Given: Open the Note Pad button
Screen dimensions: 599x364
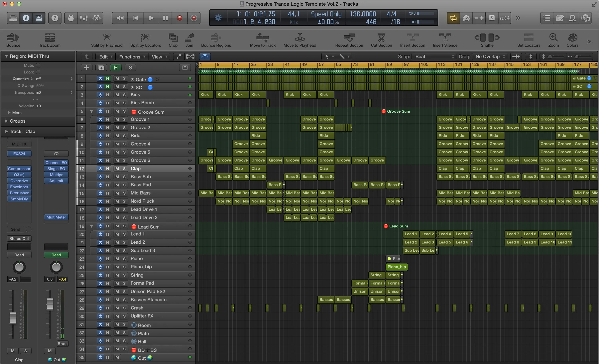Looking at the screenshot, I should click(560, 18).
